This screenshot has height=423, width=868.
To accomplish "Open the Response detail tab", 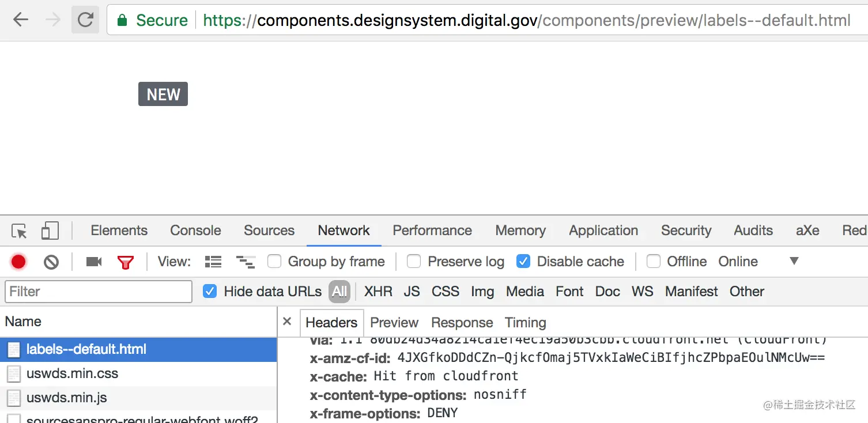I will [x=462, y=323].
